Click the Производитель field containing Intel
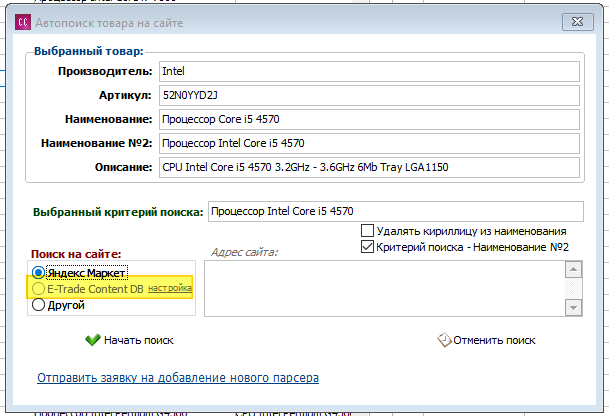609x416 pixels. tap(369, 71)
